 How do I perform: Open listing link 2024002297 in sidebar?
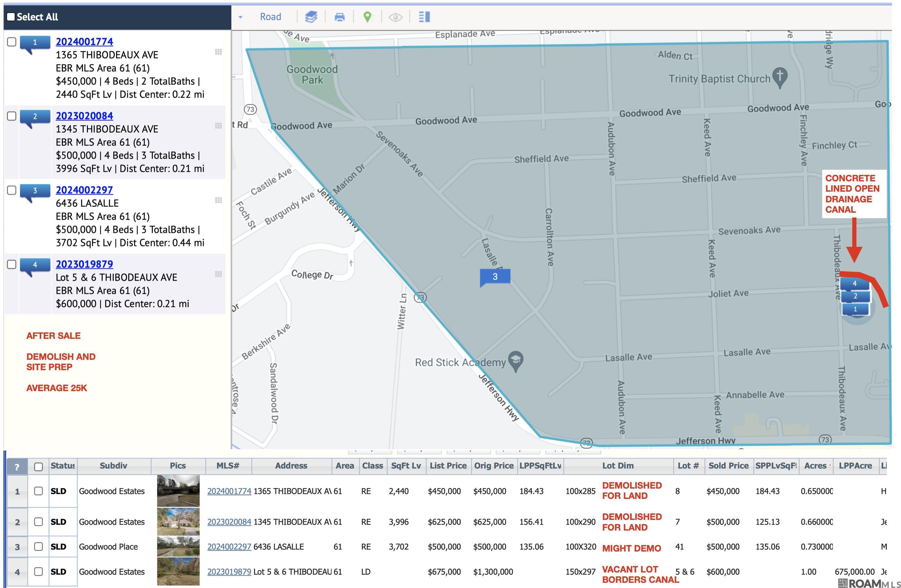(x=84, y=190)
